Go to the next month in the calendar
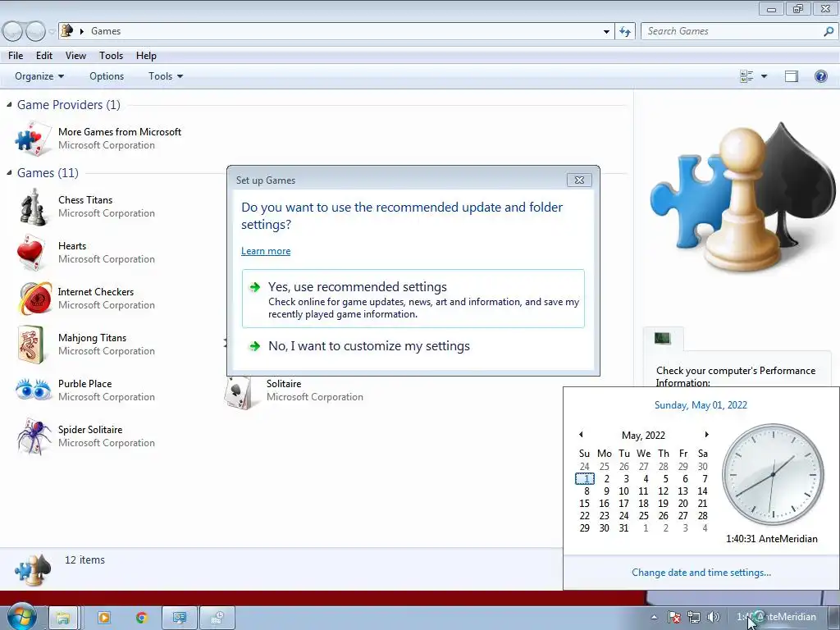The height and width of the screenshot is (630, 840). [x=706, y=435]
